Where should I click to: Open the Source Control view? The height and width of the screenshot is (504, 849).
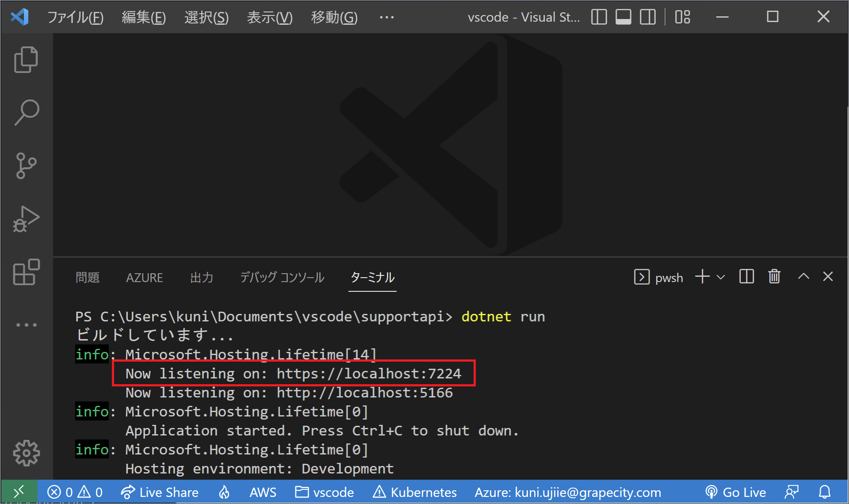coord(27,166)
